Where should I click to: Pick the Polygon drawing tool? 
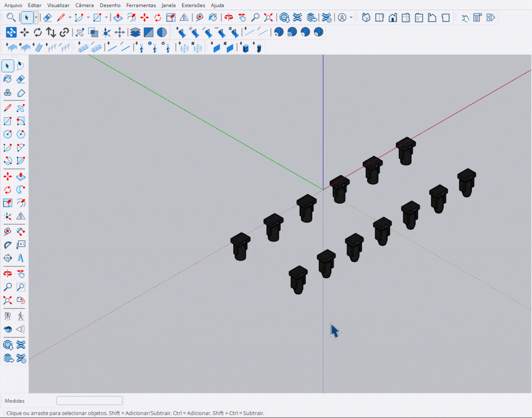(x=21, y=134)
